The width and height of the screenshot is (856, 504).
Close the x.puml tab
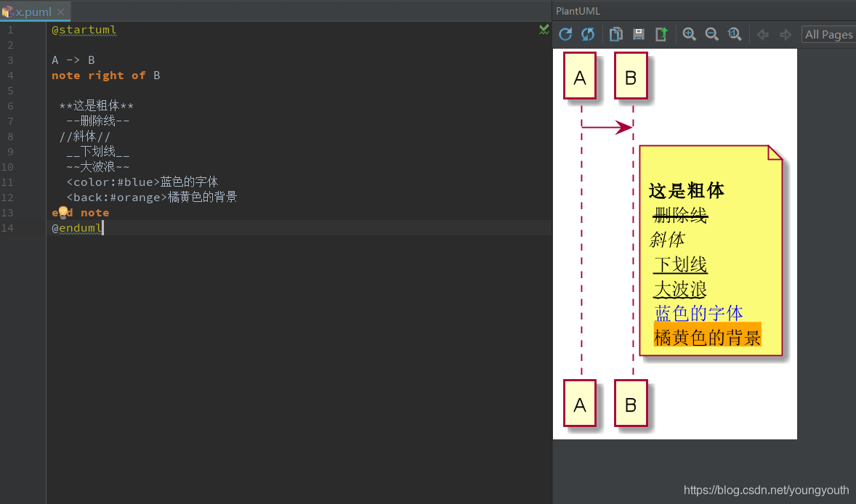pos(60,12)
